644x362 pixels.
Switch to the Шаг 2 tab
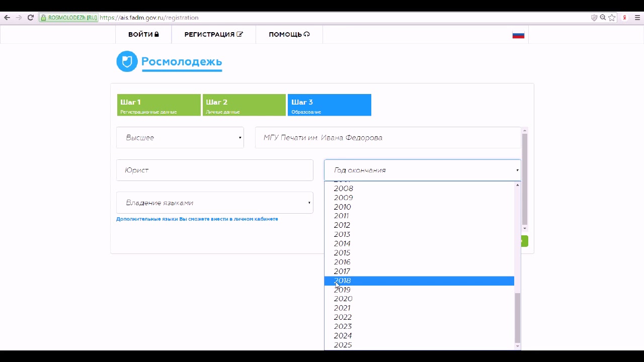coord(244,105)
